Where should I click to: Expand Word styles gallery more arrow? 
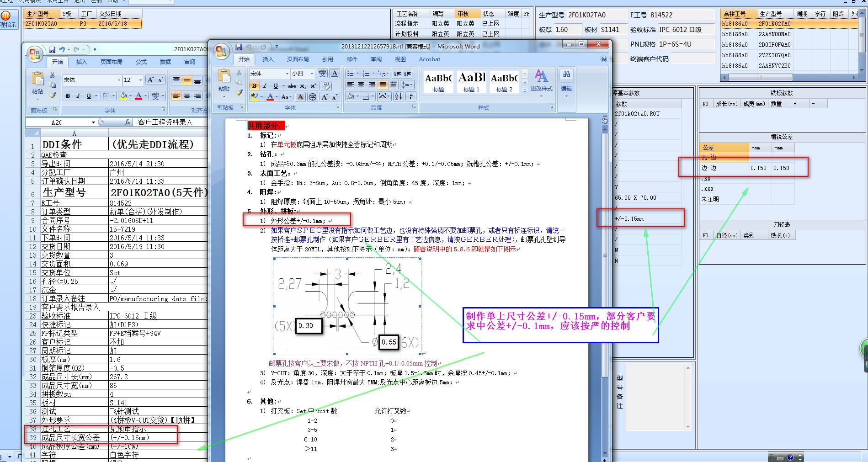click(x=525, y=90)
